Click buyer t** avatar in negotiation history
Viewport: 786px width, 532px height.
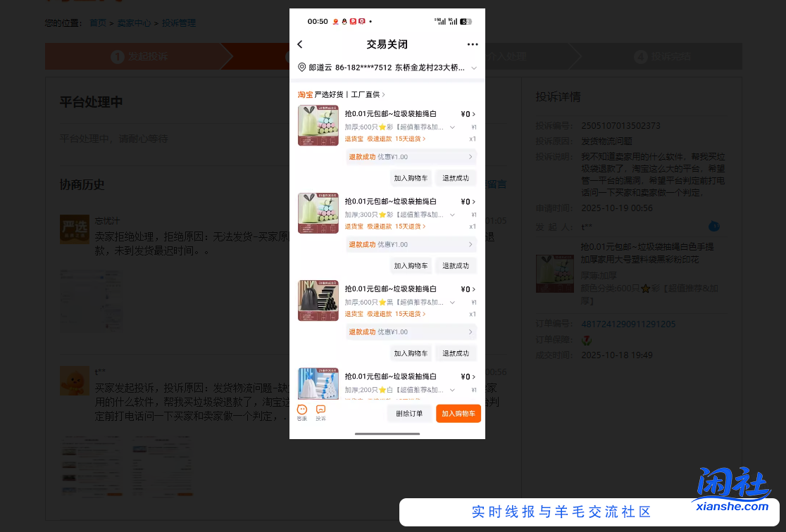click(x=75, y=381)
